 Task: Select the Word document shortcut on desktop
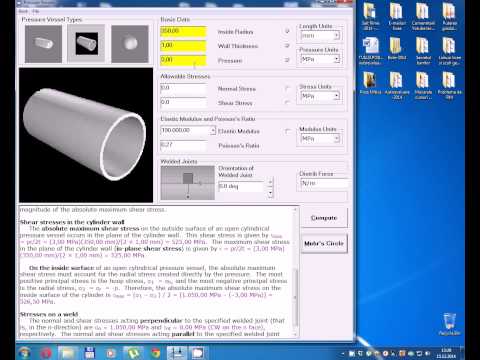[x=370, y=50]
